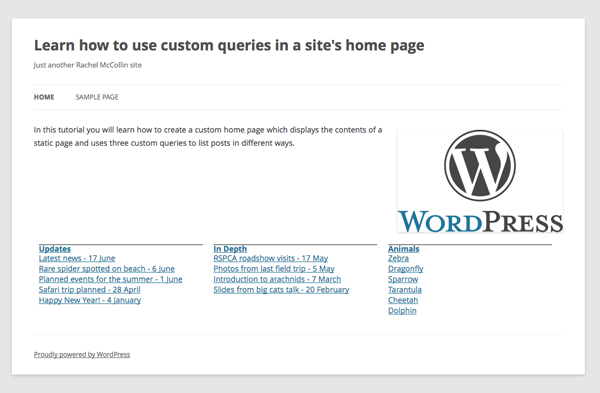This screenshot has width=600, height=393.
Task: Open the Zebra link
Action: [398, 258]
